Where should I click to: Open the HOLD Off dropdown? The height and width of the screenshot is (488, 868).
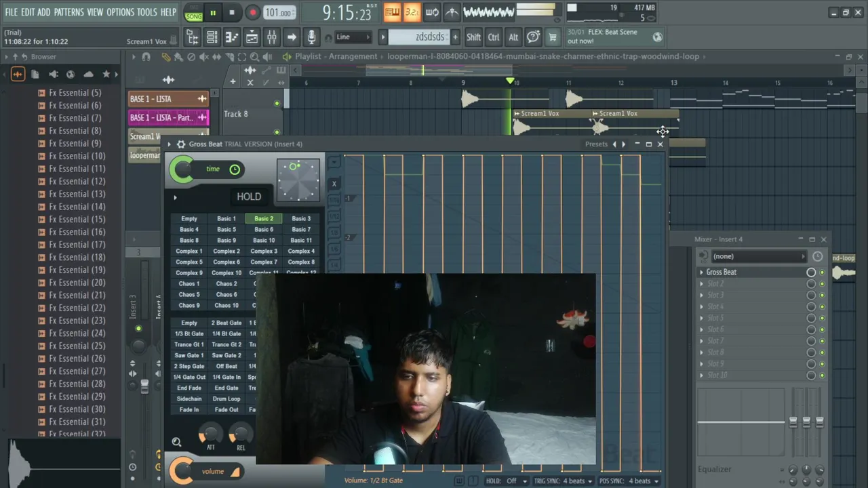[517, 481]
